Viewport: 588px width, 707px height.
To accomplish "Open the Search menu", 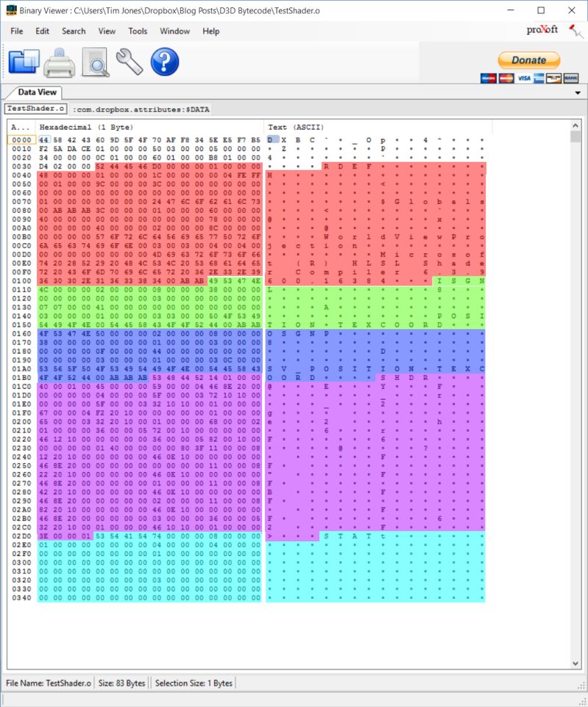I will [74, 31].
